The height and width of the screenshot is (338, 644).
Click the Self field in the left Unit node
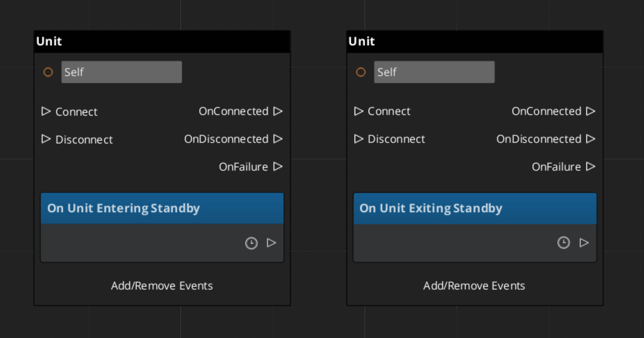[121, 72]
